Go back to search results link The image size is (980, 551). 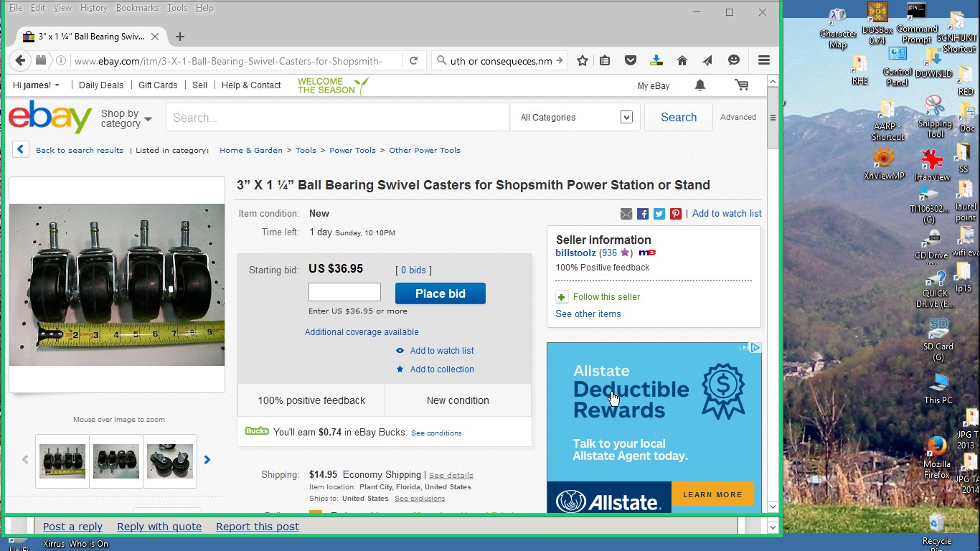pyautogui.click(x=80, y=150)
